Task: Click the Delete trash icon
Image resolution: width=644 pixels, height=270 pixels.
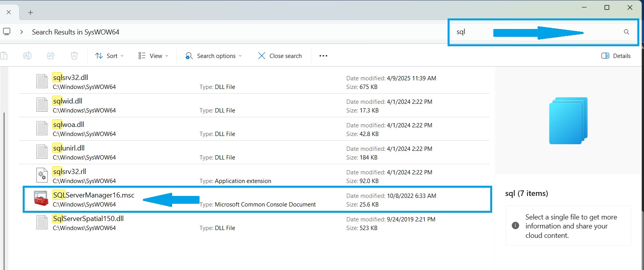Action: [74, 56]
